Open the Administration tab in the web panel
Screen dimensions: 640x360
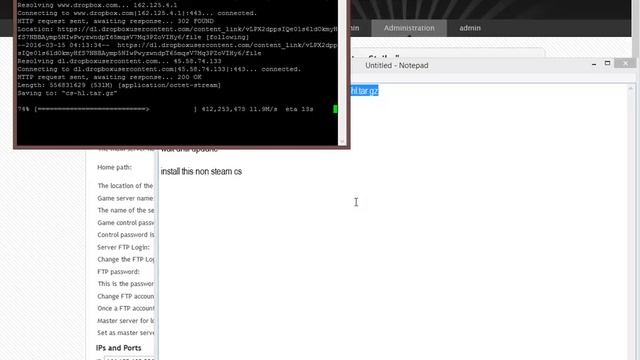pos(409,28)
